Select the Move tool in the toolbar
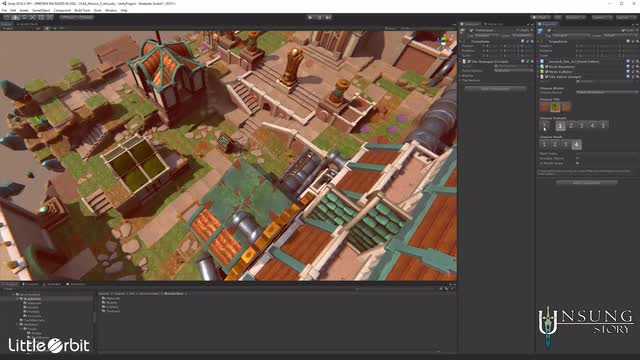Viewport: 640px width, 360px height. pyautogui.click(x=16, y=18)
